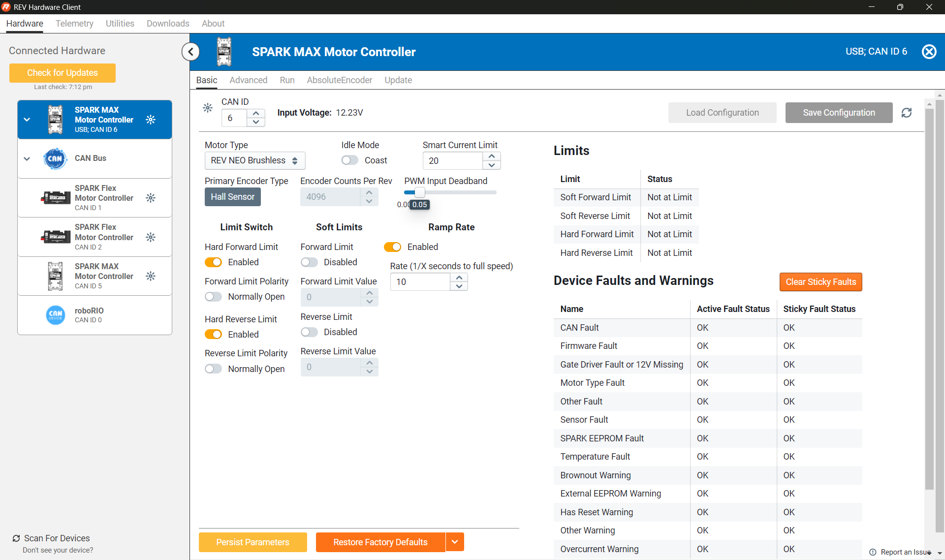
Task: Click SPARK MAX header device image
Action: pyautogui.click(x=224, y=52)
